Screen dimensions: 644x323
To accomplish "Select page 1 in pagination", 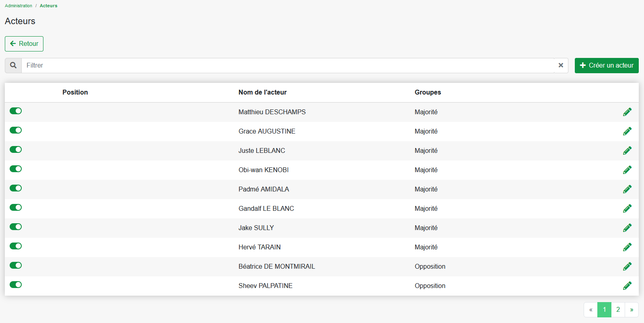I will tap(604, 310).
